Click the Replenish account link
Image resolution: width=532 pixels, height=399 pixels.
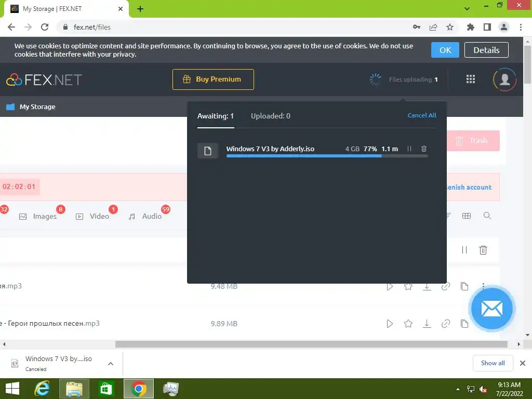469,187
